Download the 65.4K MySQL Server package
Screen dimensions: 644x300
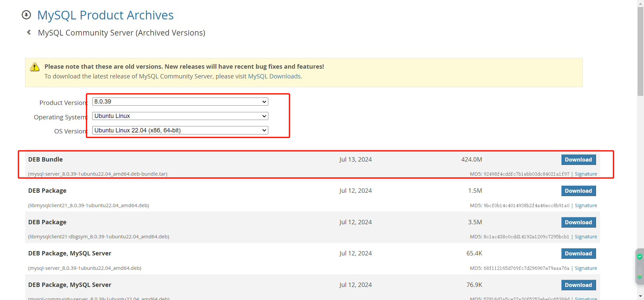(x=578, y=253)
